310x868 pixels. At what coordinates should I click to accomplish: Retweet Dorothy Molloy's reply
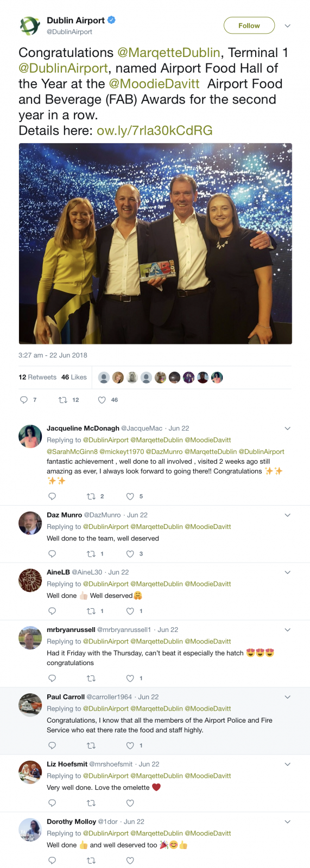[x=91, y=860]
